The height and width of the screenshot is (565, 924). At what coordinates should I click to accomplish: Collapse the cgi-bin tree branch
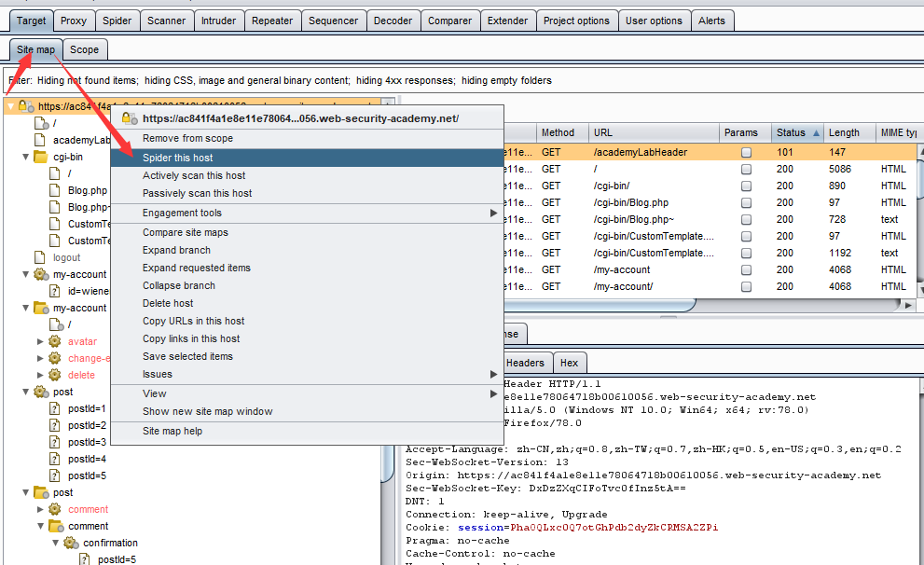click(26, 157)
